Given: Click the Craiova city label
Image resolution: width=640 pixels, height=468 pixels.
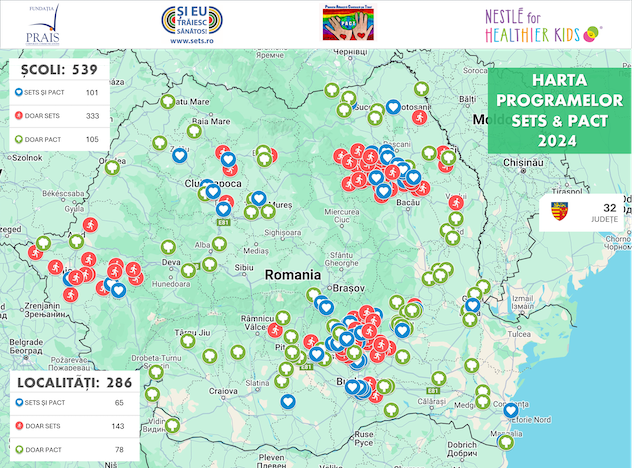Looking at the screenshot, I should tap(223, 391).
